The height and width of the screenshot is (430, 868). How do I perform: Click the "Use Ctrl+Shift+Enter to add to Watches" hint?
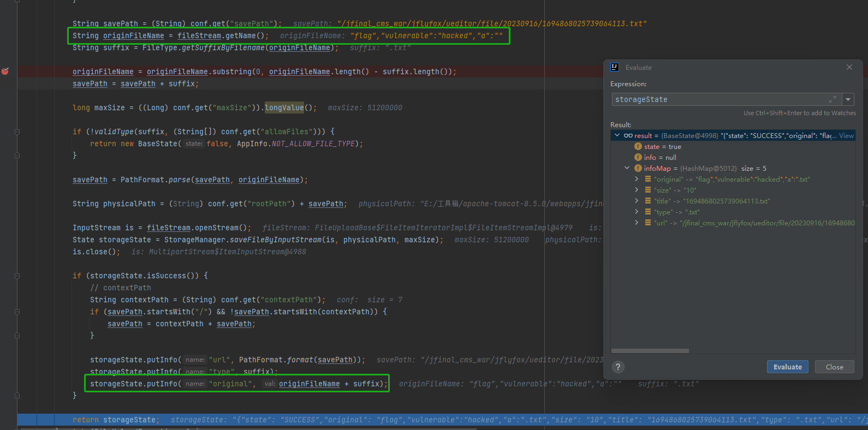pos(799,113)
